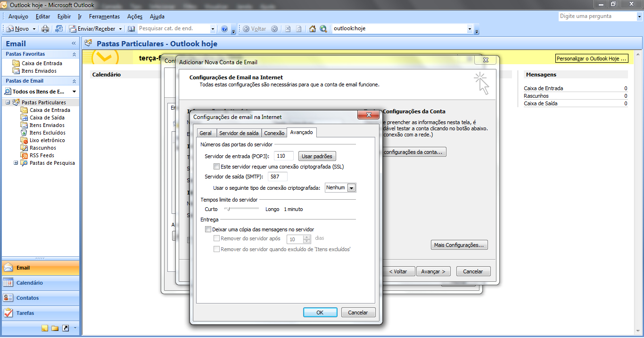Click the forward arrow icon after Voltar
This screenshot has width=644, height=338.
274,29
